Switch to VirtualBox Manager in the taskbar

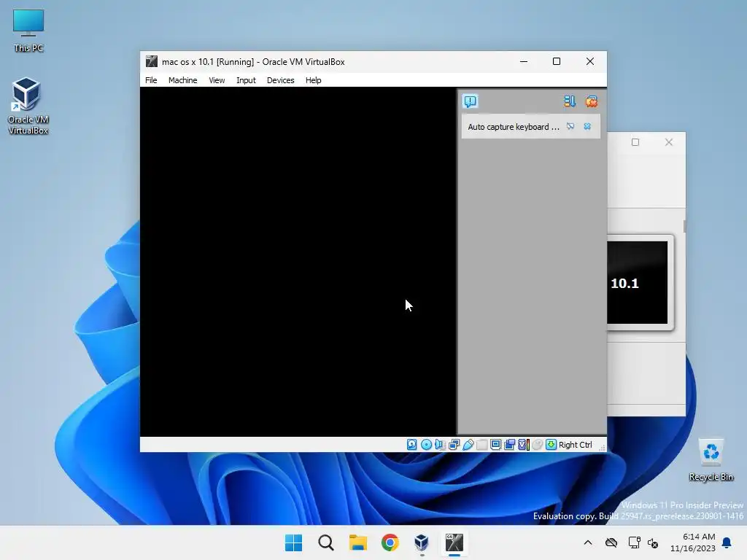422,542
